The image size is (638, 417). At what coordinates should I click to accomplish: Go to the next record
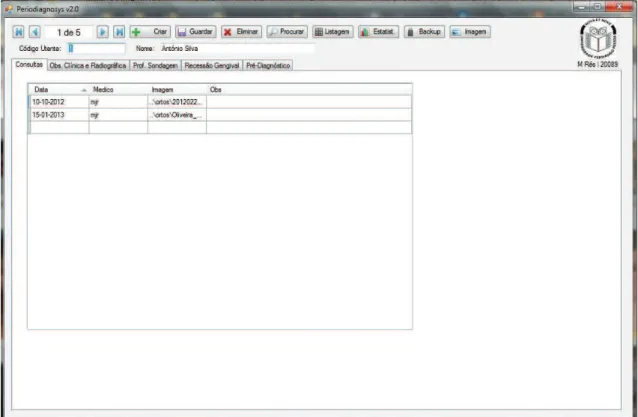(103, 32)
